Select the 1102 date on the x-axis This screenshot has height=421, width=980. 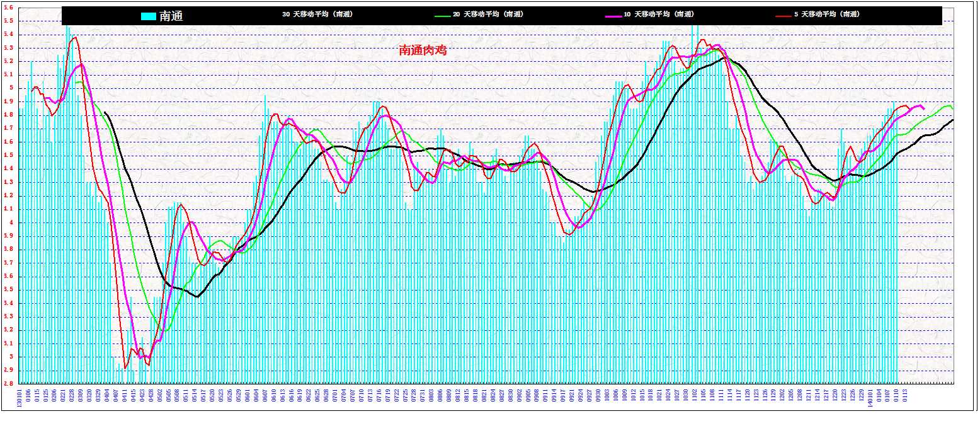694,395
